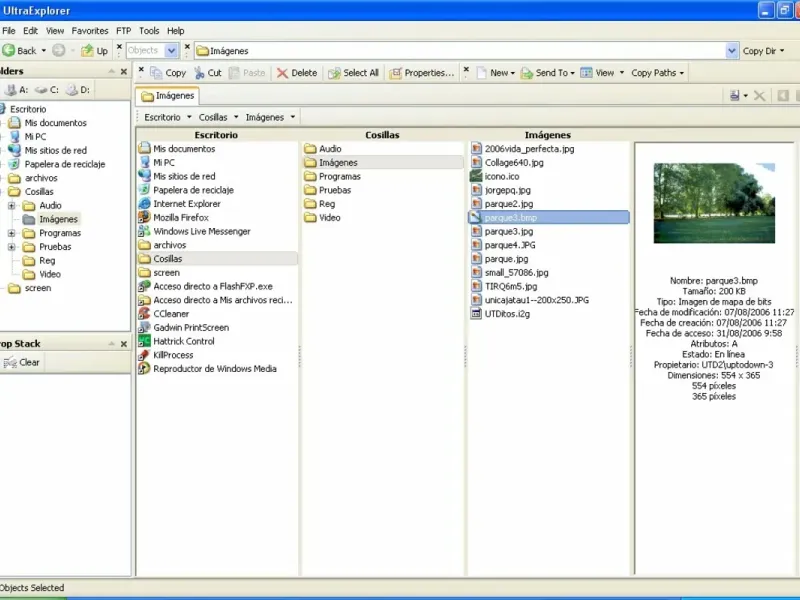Click Clear in Drop Stack panel
Image resolution: width=800 pixels, height=600 pixels.
(21, 362)
